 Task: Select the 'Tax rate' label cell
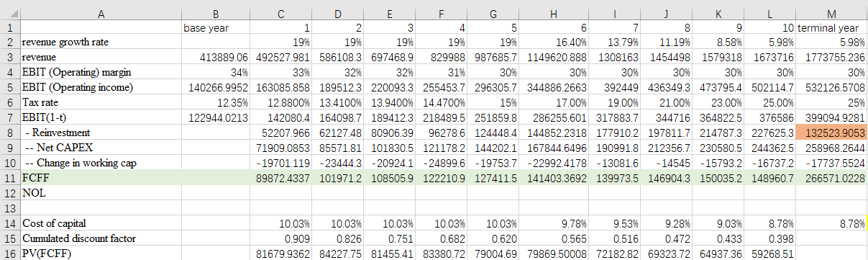click(x=100, y=102)
